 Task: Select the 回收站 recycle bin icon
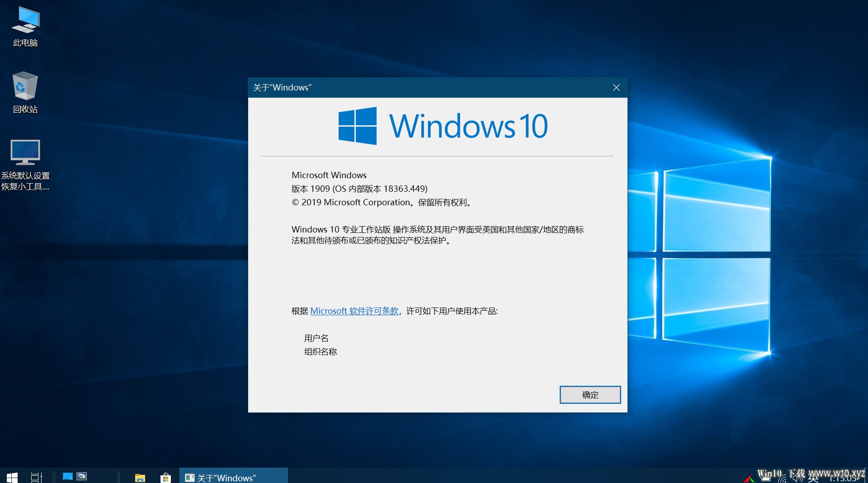(x=25, y=93)
